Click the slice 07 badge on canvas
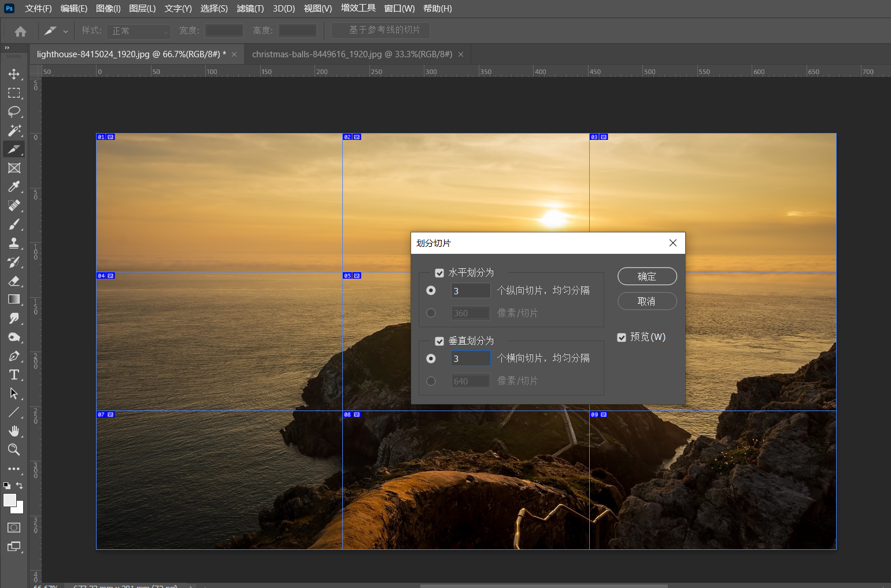This screenshot has height=588, width=891. [106, 415]
